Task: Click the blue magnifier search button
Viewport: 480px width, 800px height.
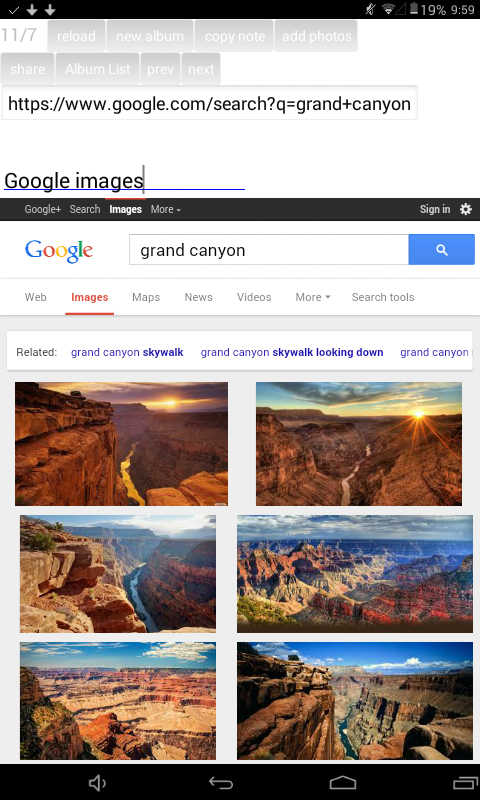Action: (x=441, y=249)
